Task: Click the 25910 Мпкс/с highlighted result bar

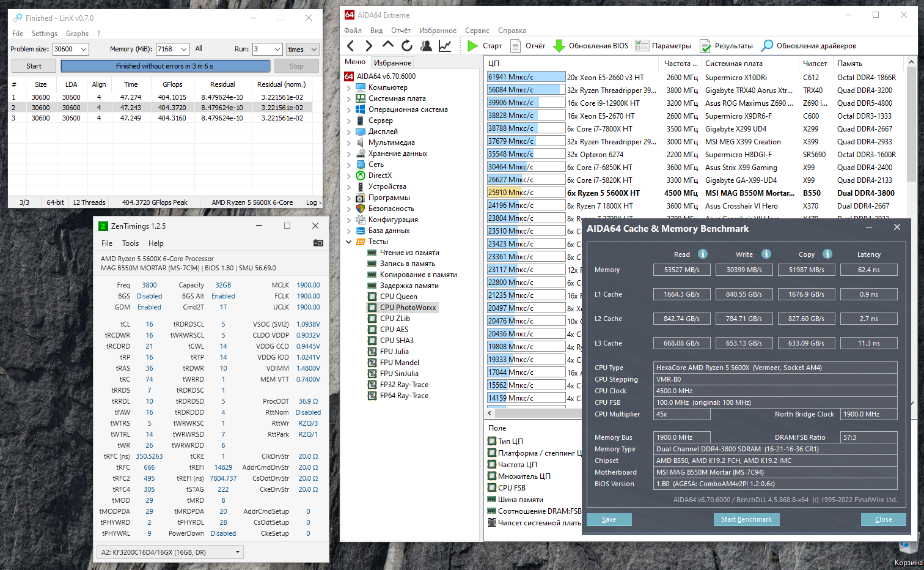Action: click(526, 193)
